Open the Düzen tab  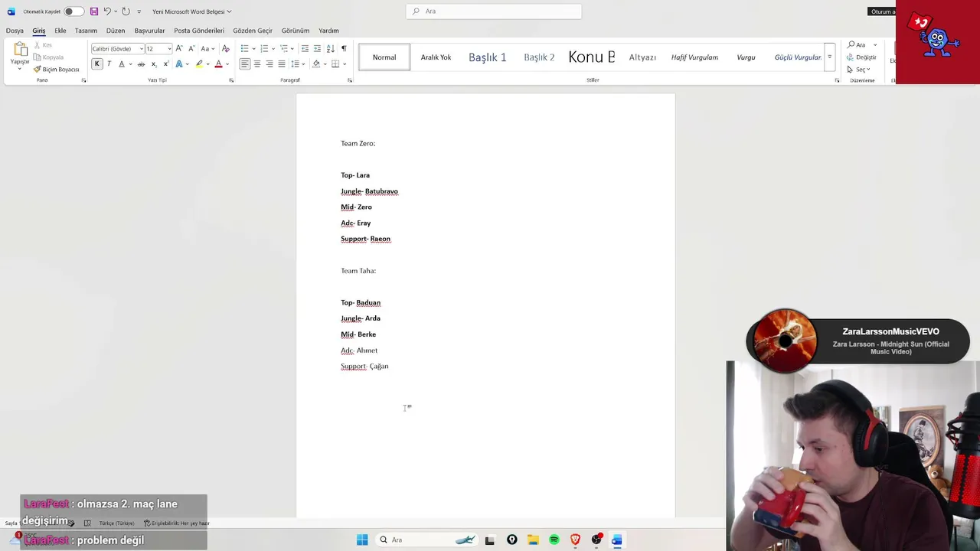coord(116,31)
